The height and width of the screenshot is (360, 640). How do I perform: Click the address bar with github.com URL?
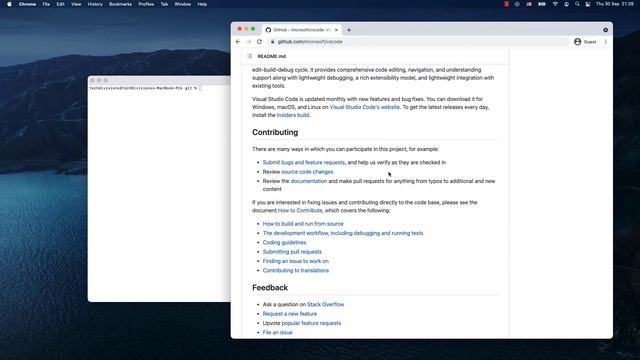tap(418, 42)
